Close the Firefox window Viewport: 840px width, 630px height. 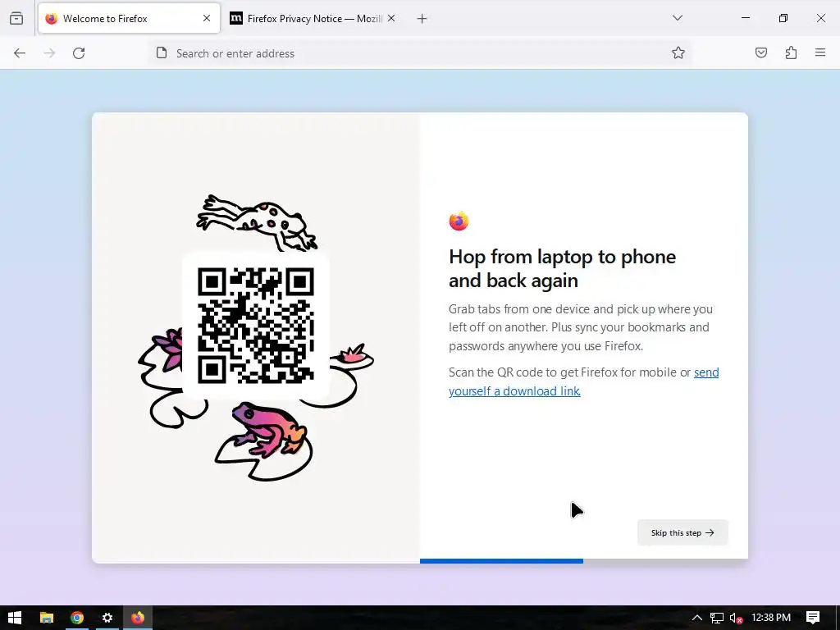click(820, 18)
